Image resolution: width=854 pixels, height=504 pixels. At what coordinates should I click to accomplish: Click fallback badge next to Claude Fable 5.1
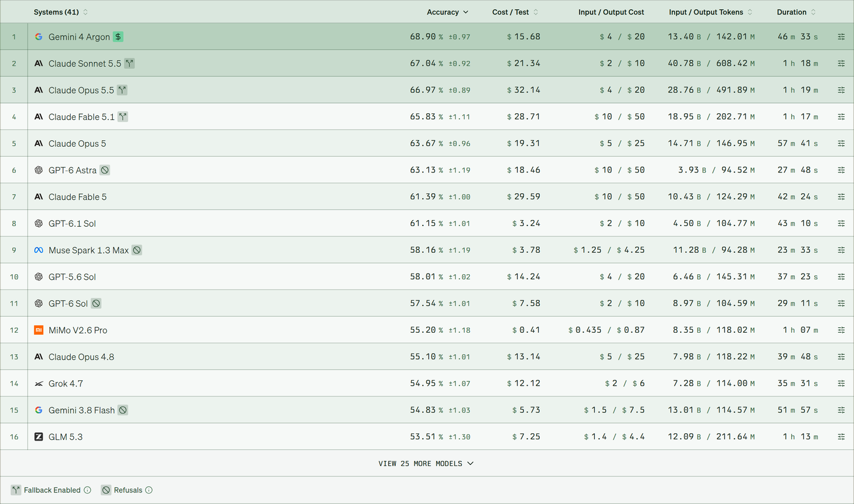click(x=123, y=117)
